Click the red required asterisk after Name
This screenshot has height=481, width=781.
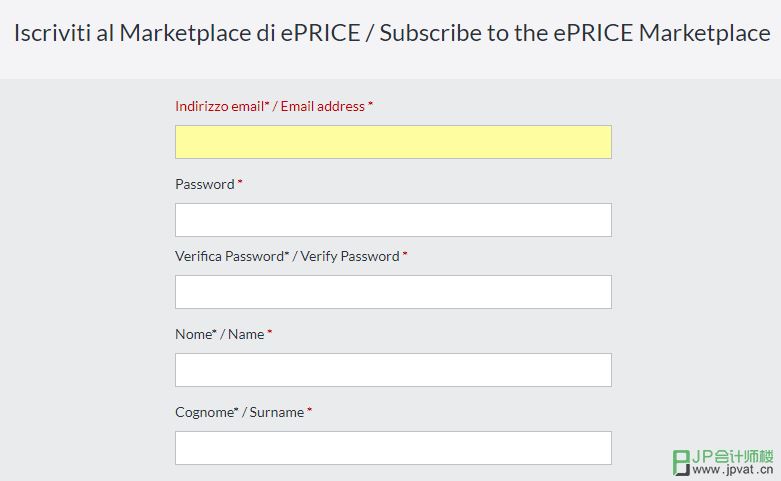[269, 332]
